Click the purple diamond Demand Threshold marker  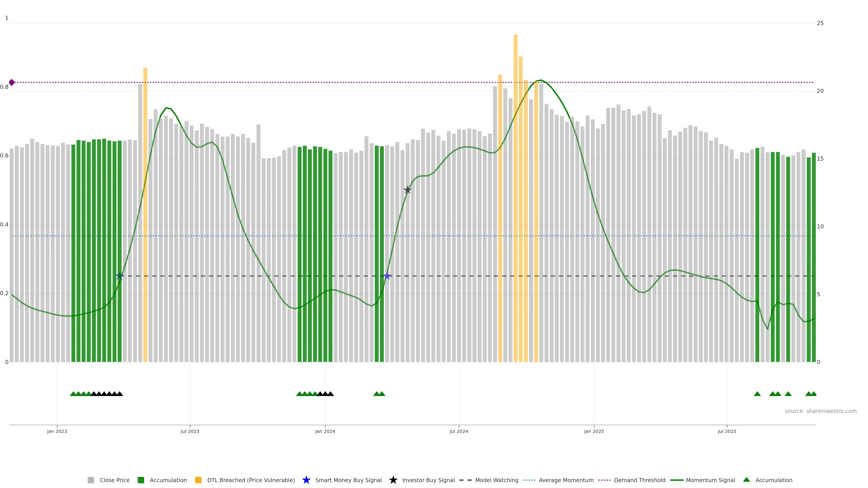[x=12, y=82]
